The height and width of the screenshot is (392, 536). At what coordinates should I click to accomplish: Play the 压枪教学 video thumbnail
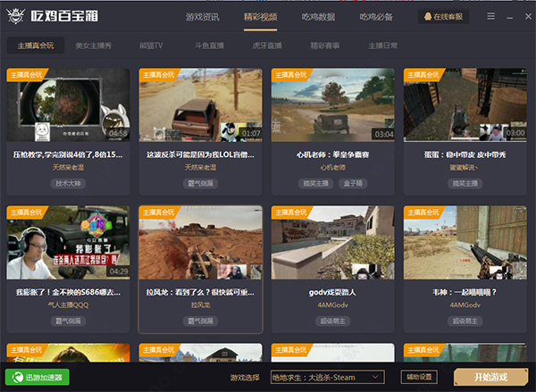pos(69,105)
